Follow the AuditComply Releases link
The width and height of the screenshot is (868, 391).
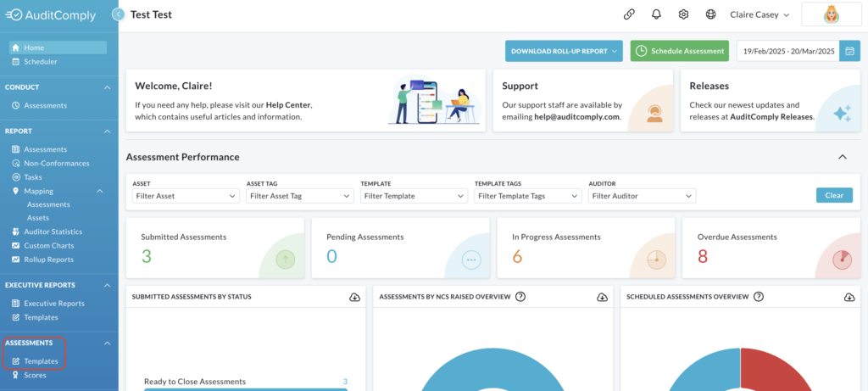(x=771, y=117)
